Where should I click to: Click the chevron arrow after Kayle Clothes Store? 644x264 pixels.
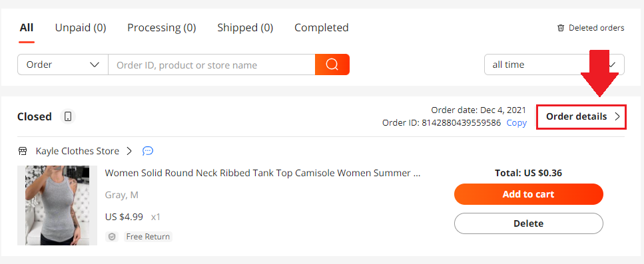129,151
